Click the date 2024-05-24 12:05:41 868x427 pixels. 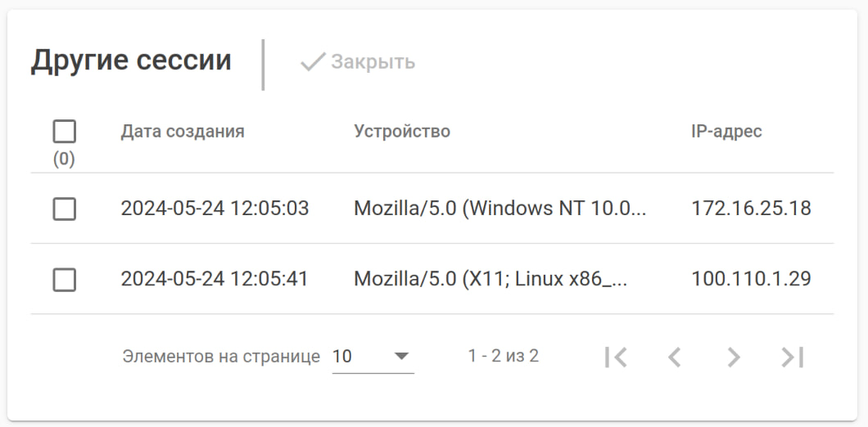point(215,280)
